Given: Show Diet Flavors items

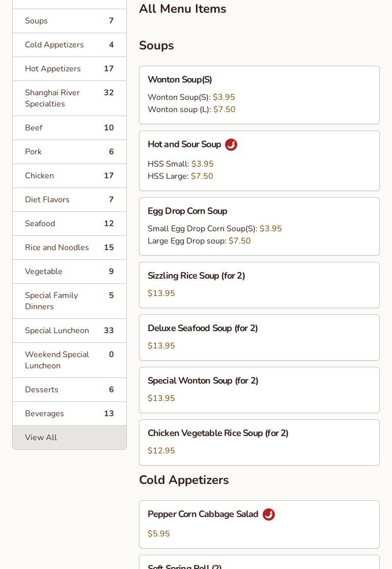Looking at the screenshot, I should point(69,200).
